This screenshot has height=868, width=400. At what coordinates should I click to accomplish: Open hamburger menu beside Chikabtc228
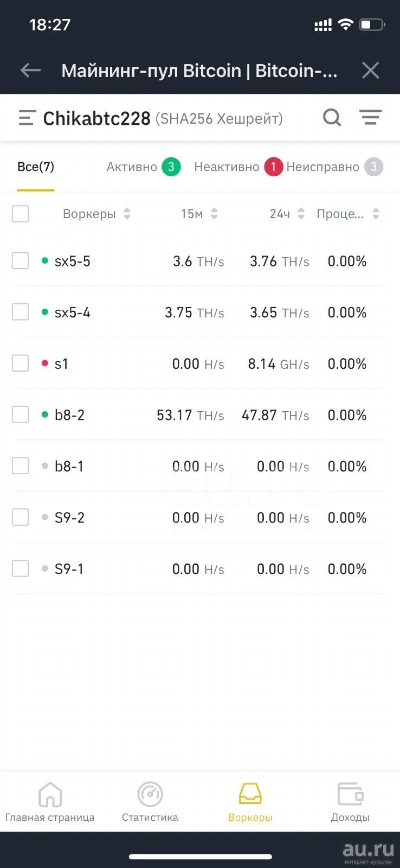pos(27,118)
